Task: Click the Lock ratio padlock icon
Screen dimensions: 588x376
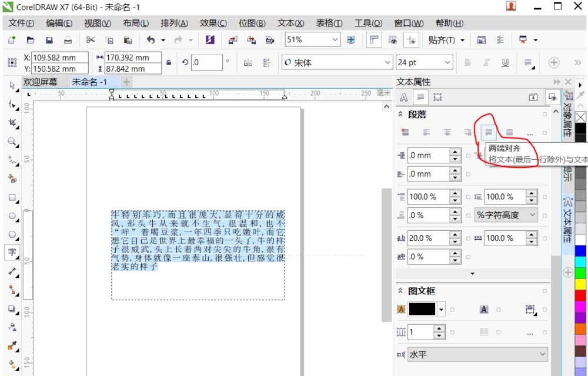Action: 169,62
